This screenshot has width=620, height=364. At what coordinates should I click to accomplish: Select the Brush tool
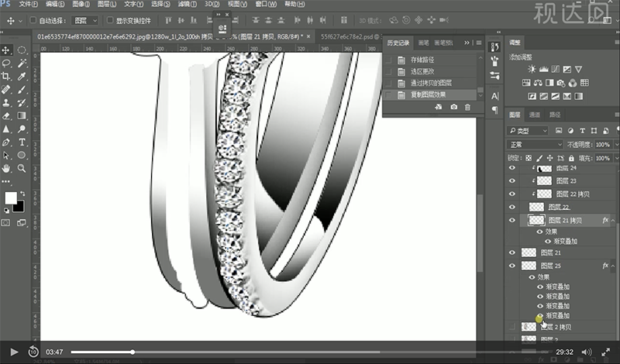click(22, 89)
